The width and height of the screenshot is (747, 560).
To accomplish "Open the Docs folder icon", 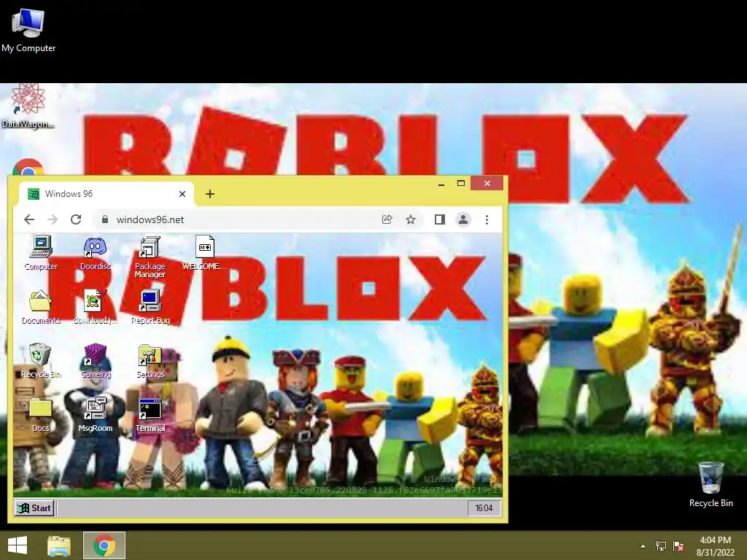I will (41, 415).
